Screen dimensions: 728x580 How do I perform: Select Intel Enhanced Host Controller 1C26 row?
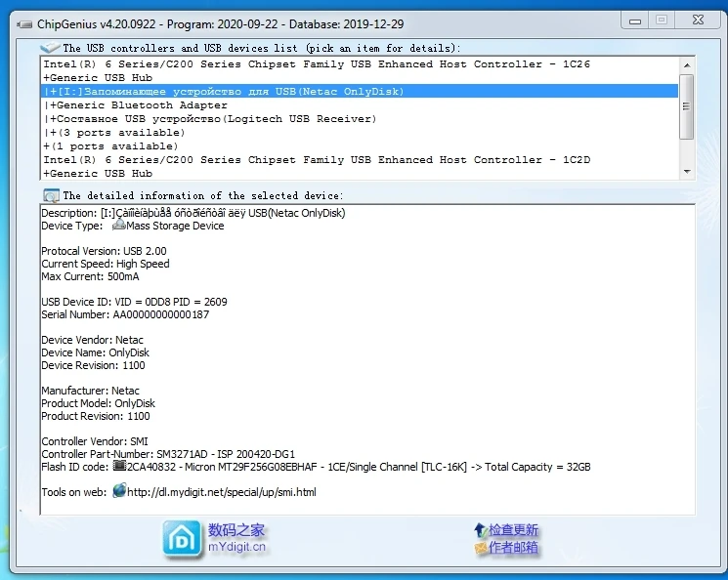click(360, 64)
